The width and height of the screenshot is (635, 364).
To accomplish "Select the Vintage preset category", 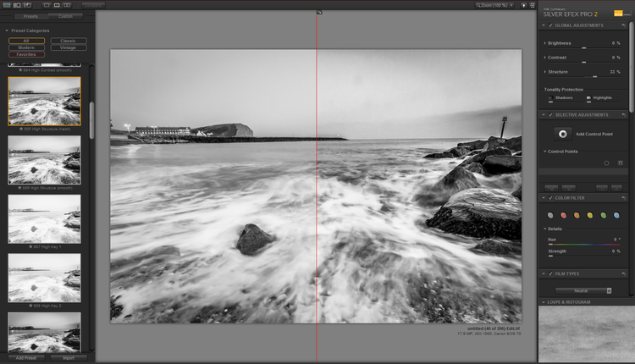I will tap(68, 47).
